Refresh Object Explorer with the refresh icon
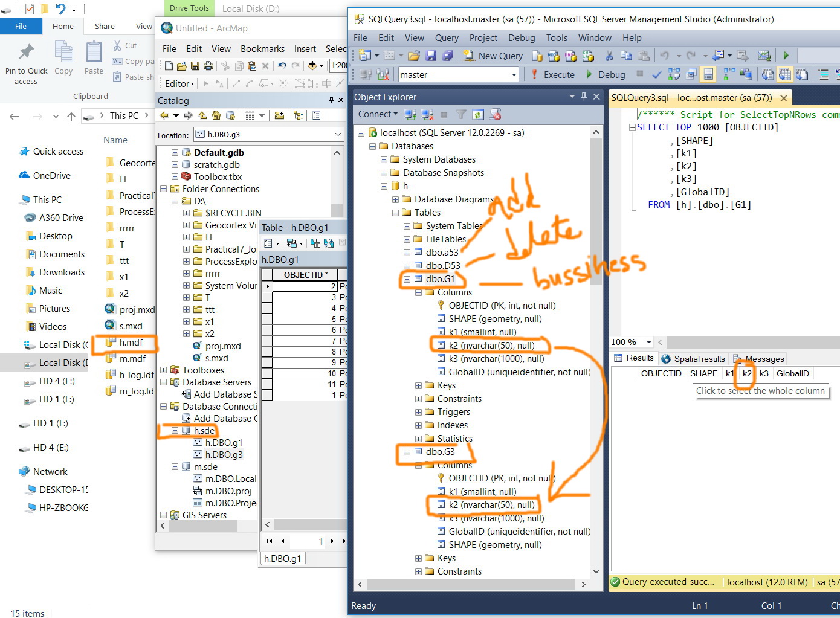840x618 pixels. click(477, 115)
